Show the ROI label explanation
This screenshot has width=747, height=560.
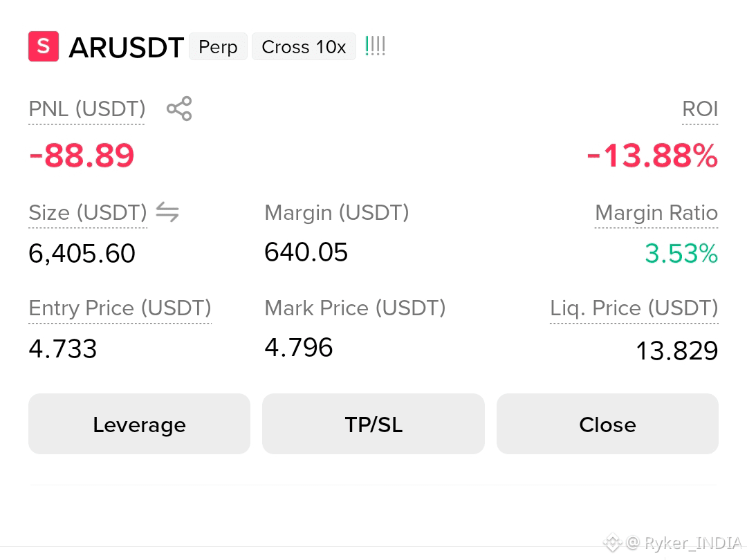[x=700, y=109]
